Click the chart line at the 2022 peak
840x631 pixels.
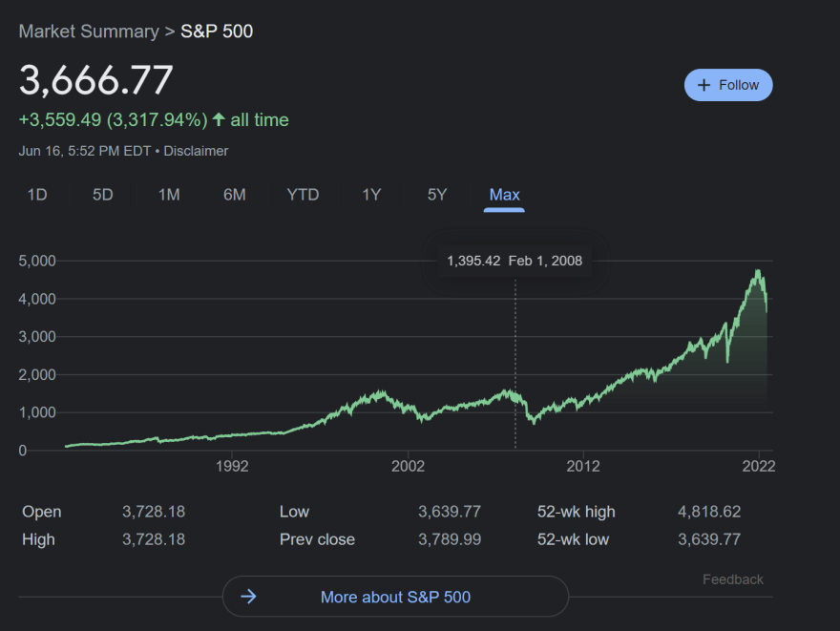(x=758, y=273)
